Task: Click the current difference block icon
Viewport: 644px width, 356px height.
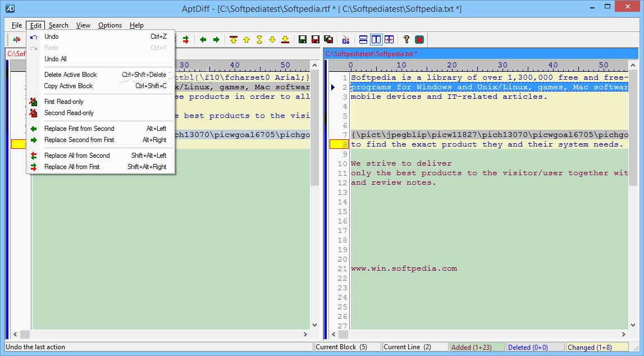Action: click(x=259, y=39)
